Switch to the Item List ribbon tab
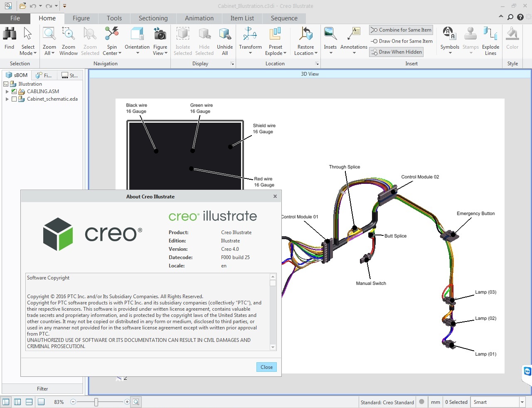The height and width of the screenshot is (408, 532). pos(242,18)
